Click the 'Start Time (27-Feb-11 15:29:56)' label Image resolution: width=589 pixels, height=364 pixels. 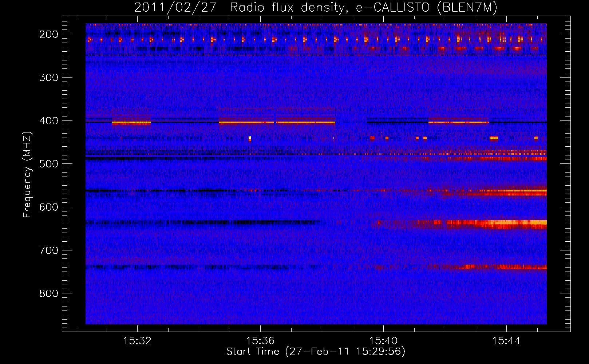click(316, 352)
